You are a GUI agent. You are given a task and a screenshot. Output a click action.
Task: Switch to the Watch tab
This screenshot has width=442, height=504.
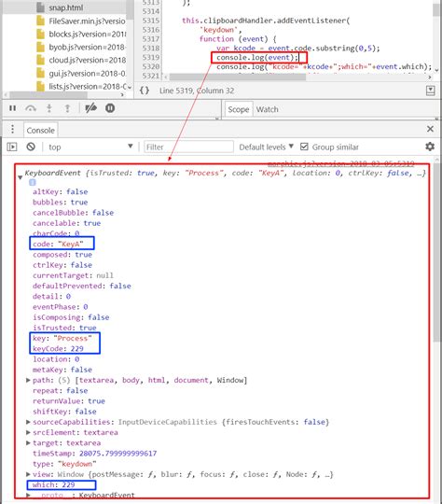coord(267,109)
